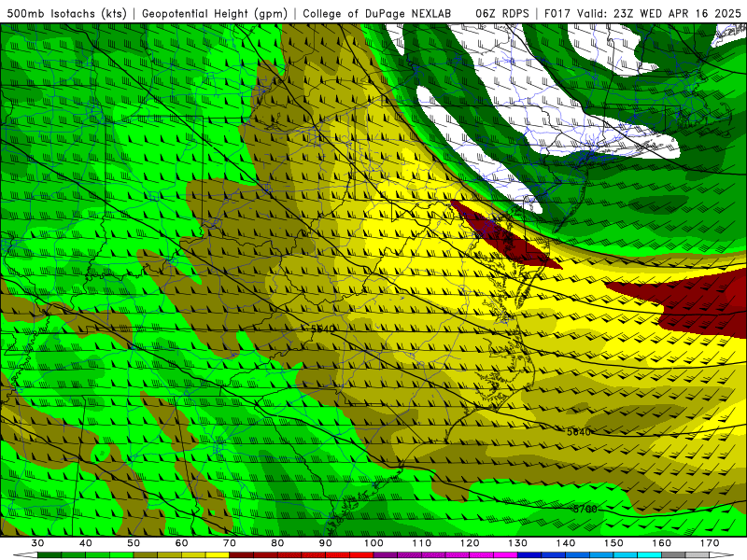
Task: Click 'College of DuPage NEXLAB' in the header
Action: [377, 13]
